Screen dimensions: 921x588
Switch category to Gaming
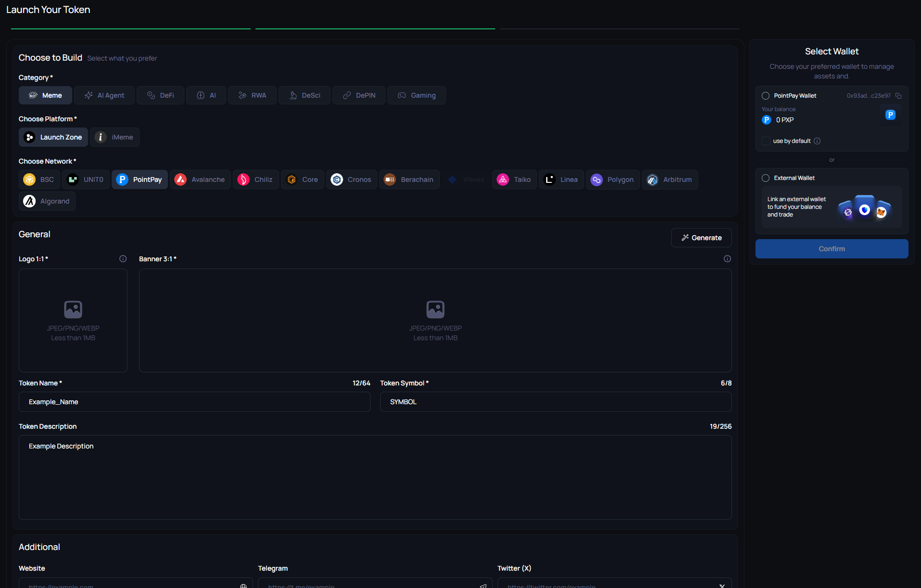[x=416, y=95]
